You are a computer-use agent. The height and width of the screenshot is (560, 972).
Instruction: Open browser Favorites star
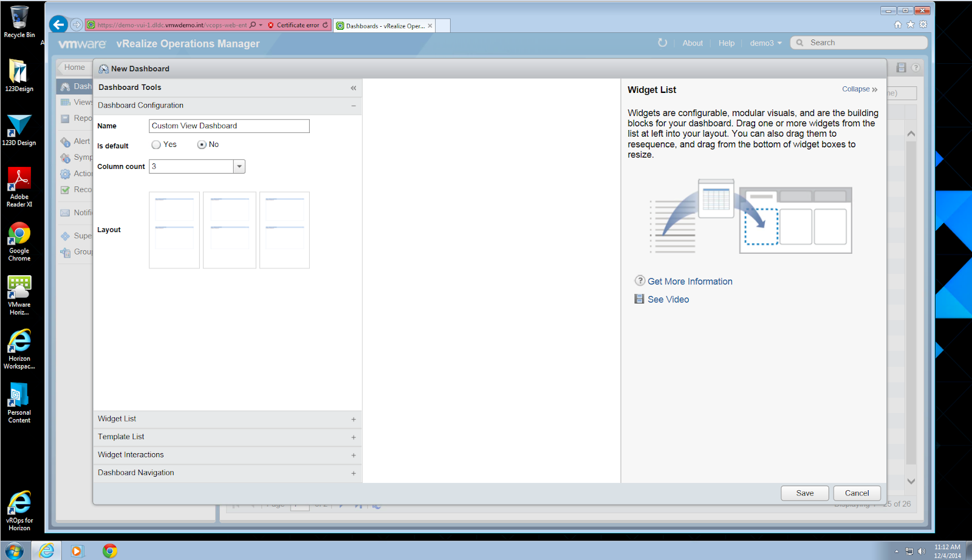click(x=911, y=24)
